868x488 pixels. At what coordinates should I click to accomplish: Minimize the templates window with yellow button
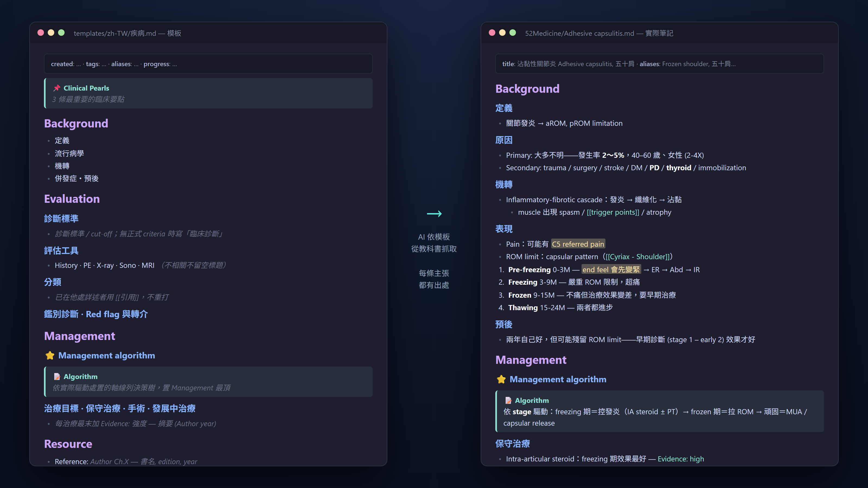pos(51,33)
